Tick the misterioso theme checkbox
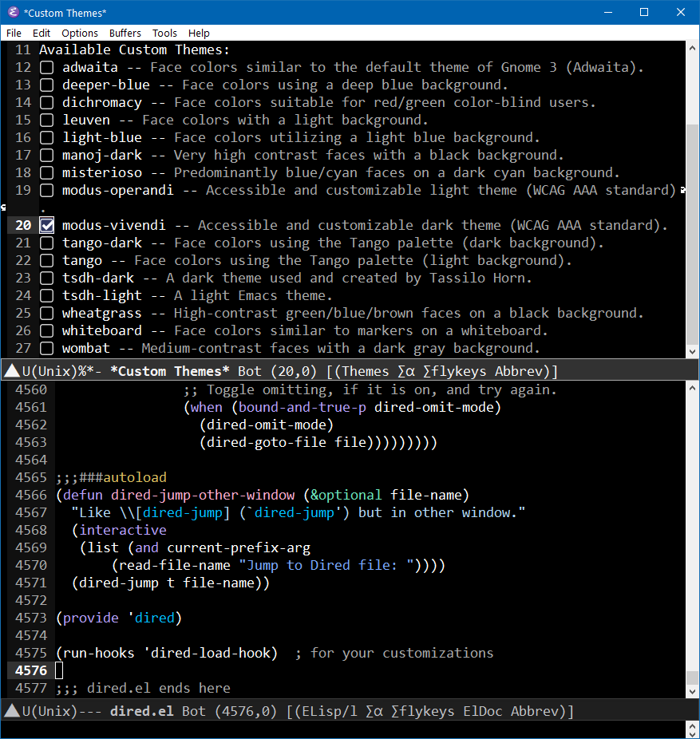 (46, 172)
